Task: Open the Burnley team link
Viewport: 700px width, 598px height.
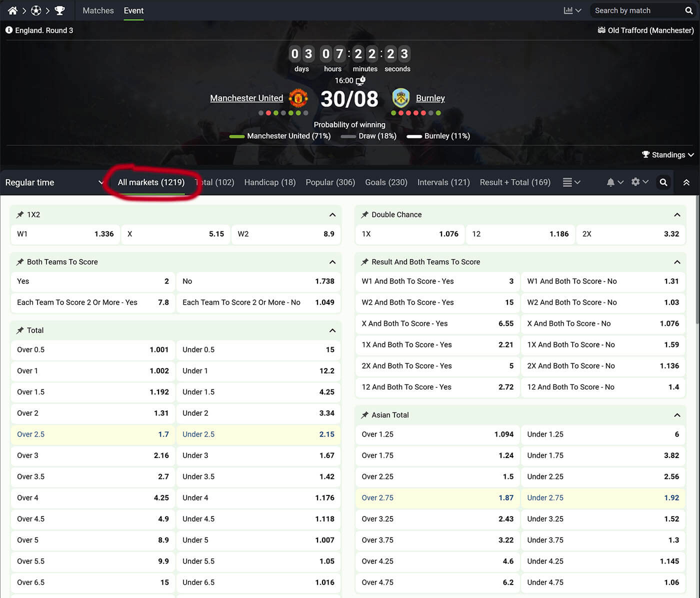Action: (430, 98)
